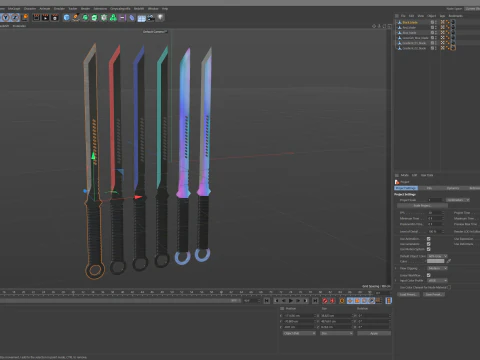Open the Attribute Manager Mode menu
Viewport: 480px width, 360px height.
(405, 175)
